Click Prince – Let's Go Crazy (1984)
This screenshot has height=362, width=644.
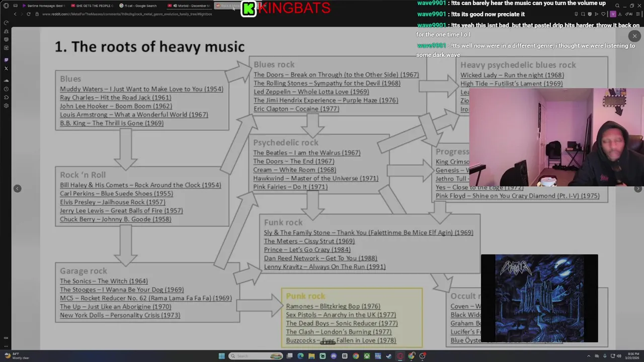(x=307, y=249)
